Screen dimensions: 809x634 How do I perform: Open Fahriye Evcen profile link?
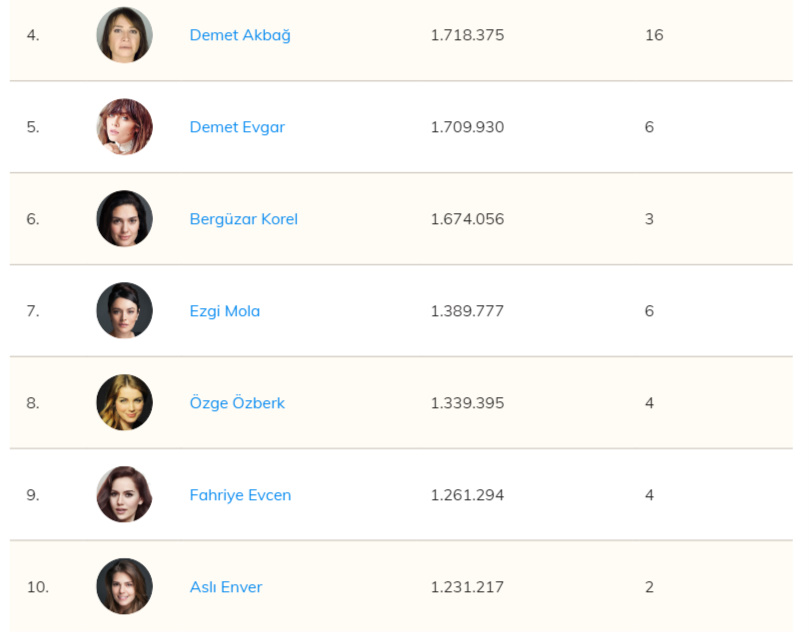point(240,495)
